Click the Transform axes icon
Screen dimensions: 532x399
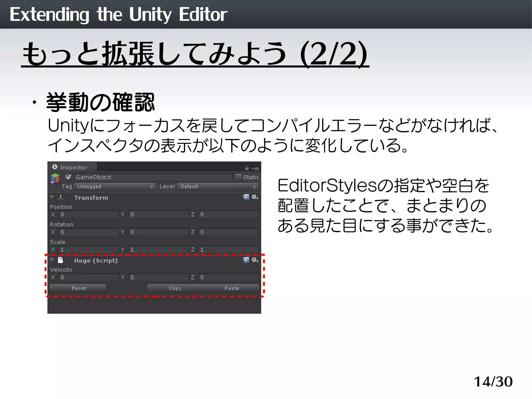click(61, 198)
